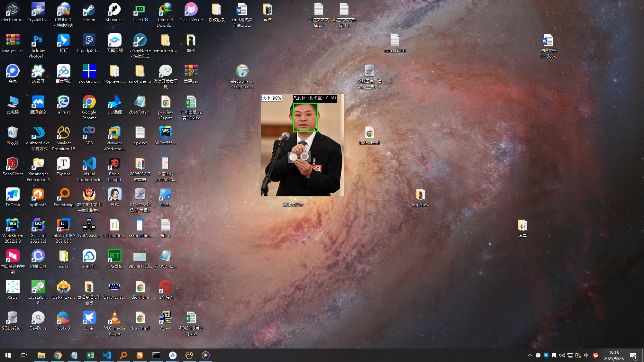Switch to File Explorer in the taskbar
The image size is (644, 362).
pyautogui.click(x=41, y=355)
